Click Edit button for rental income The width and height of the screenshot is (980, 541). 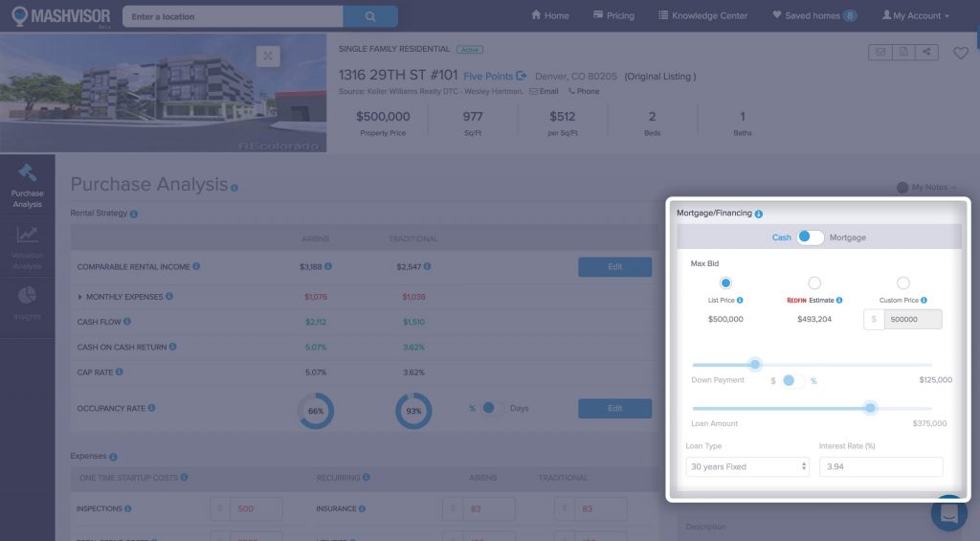pos(614,267)
